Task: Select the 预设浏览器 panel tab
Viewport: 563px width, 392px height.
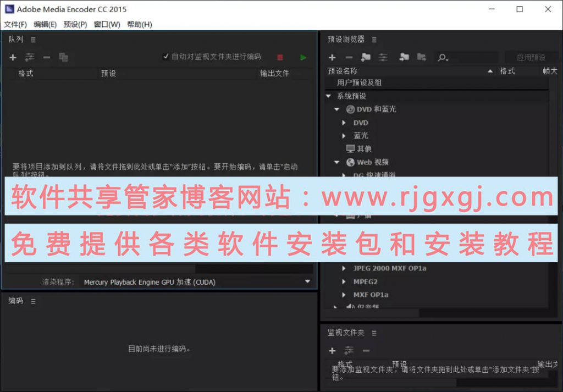Action: (346, 39)
